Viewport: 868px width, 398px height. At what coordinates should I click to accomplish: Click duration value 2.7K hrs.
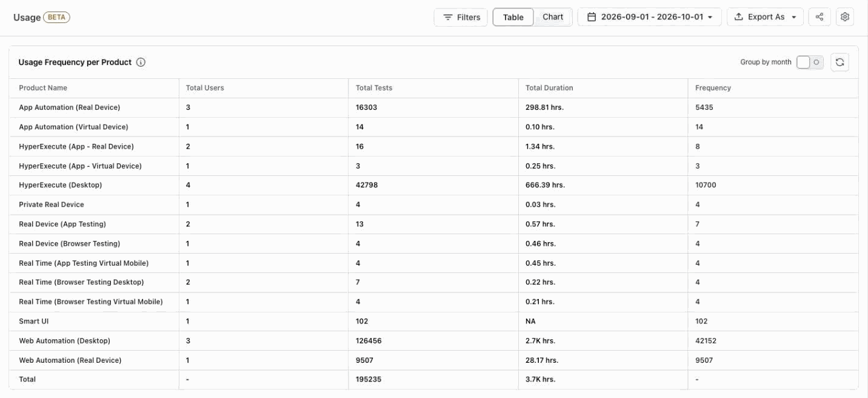539,340
